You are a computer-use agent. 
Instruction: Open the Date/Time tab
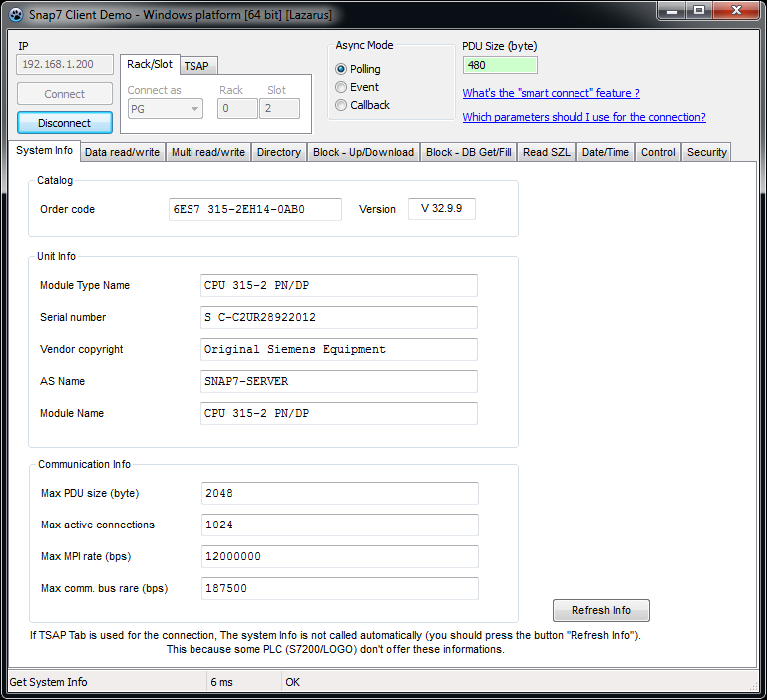605,152
